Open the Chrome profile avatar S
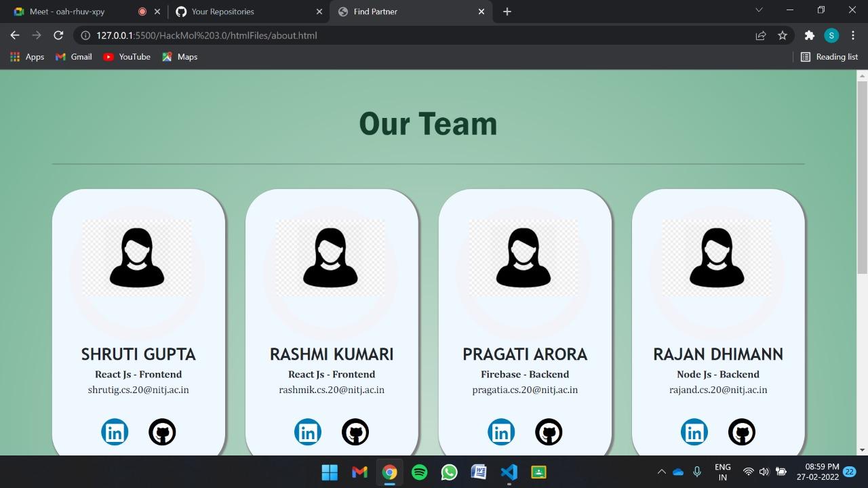Screen dimensions: 868x488 (x=831, y=35)
